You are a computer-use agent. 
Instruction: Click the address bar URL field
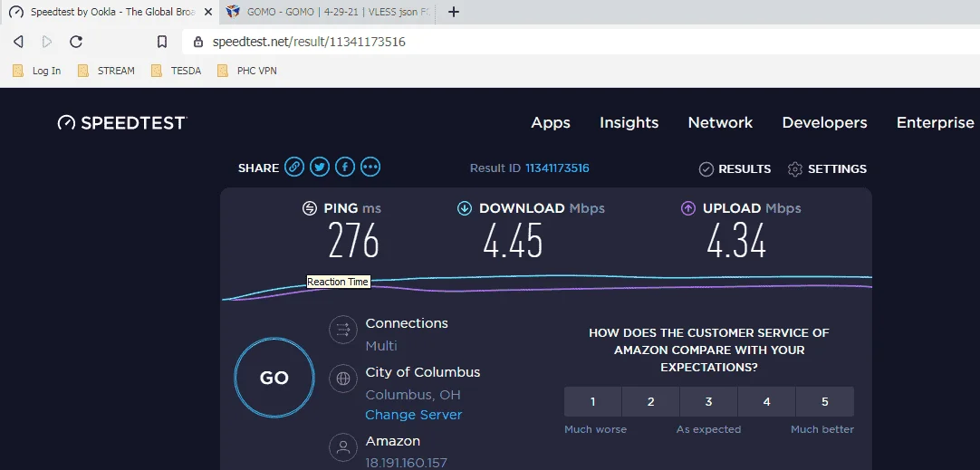pyautogui.click(x=581, y=42)
